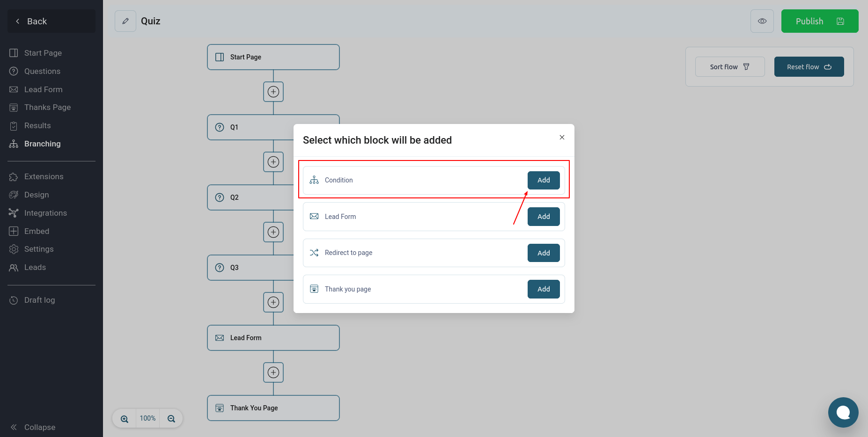Click plus button below Lead Form node

click(x=273, y=372)
